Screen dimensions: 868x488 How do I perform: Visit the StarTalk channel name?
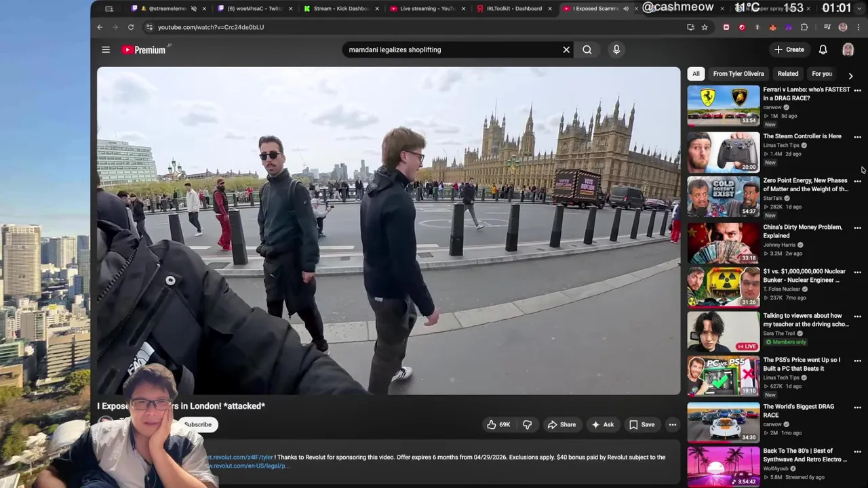pos(772,198)
